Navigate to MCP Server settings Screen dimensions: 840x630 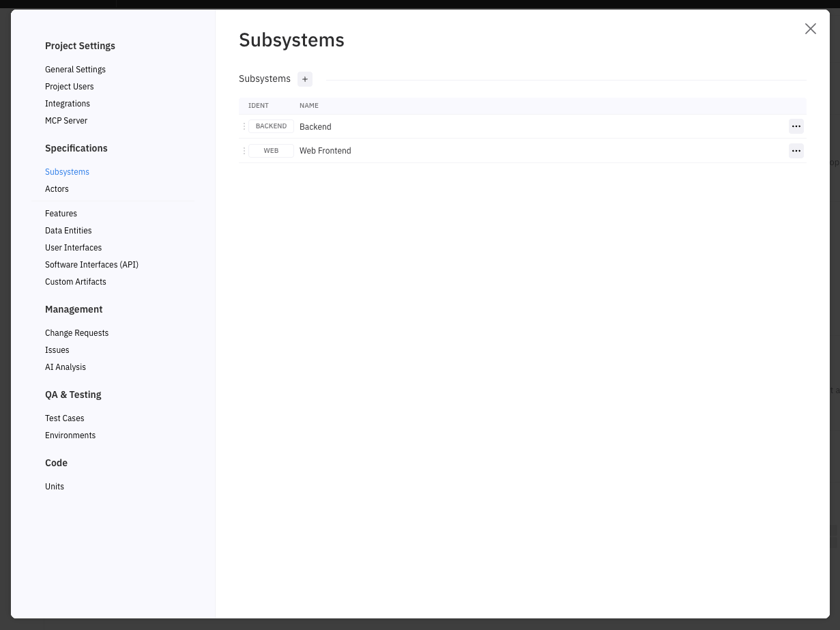click(66, 121)
